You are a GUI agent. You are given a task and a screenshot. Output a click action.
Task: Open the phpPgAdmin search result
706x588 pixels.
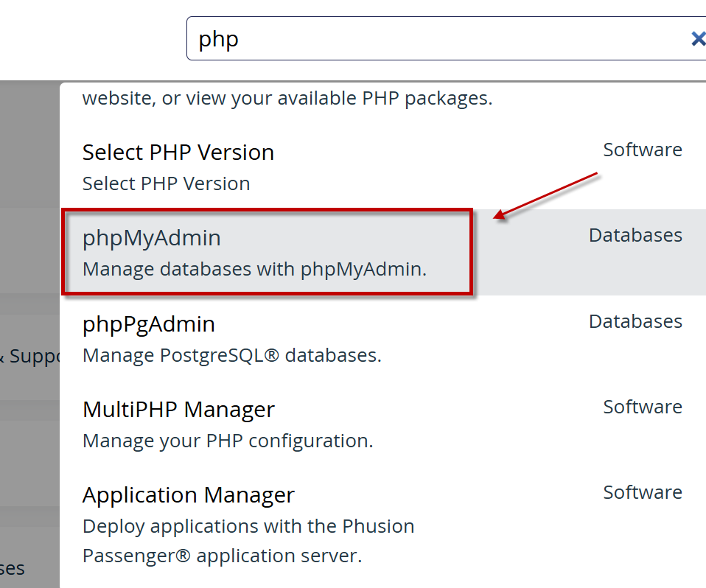pos(149,324)
